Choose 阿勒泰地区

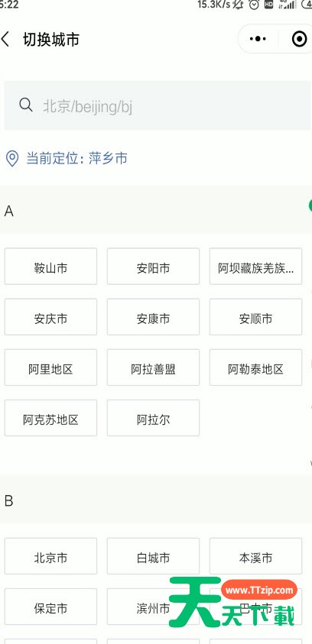coord(255,367)
